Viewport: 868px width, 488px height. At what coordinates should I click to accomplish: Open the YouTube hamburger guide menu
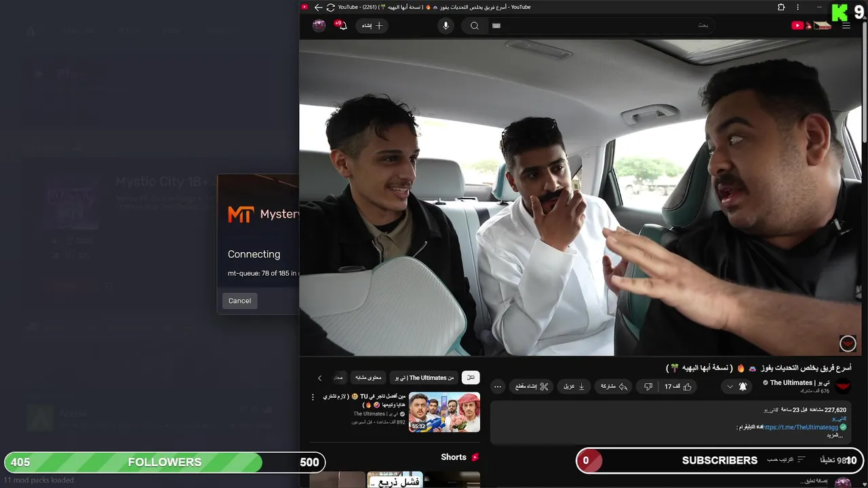click(846, 26)
